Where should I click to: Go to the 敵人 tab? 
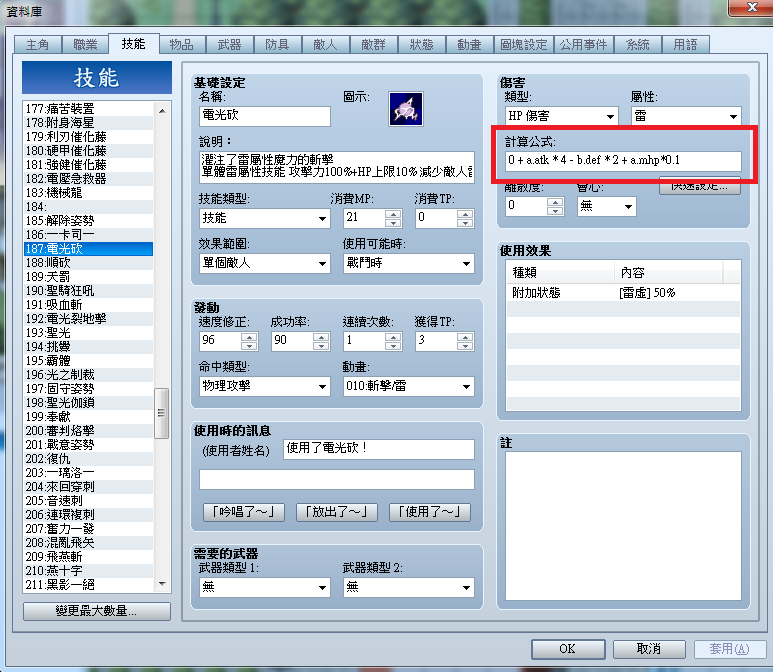point(325,45)
